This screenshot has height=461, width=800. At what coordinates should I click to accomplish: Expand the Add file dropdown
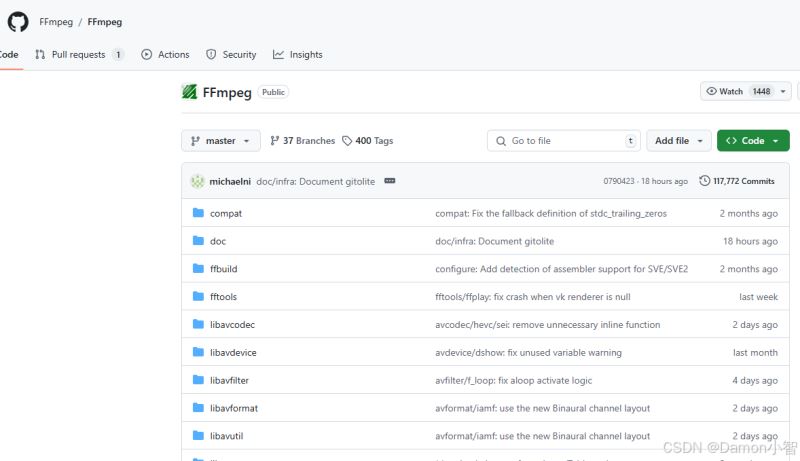(679, 141)
